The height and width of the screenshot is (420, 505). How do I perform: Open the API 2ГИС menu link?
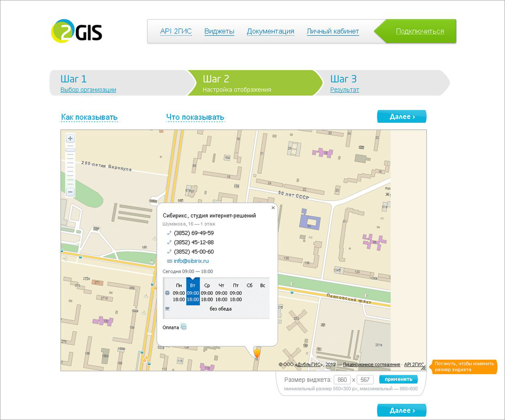(176, 31)
